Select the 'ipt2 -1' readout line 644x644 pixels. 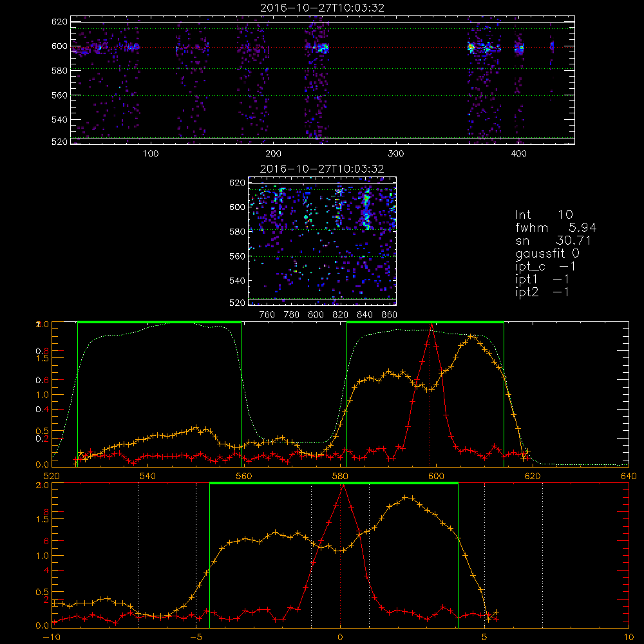[542, 292]
